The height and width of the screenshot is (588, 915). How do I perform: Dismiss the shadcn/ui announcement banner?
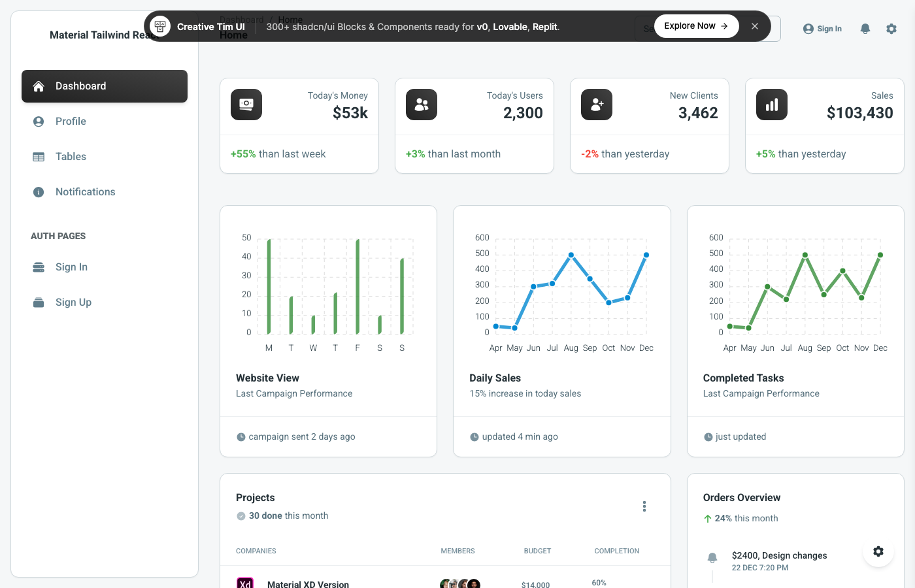755,26
